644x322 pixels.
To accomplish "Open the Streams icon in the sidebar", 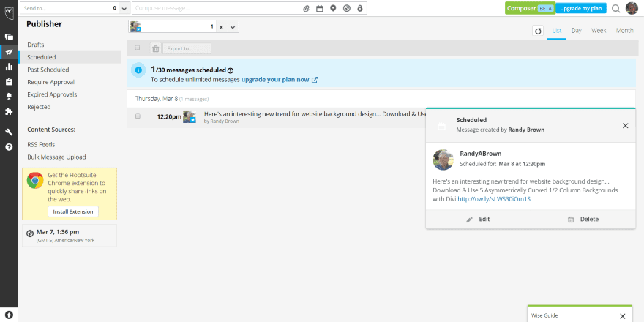I will click(x=9, y=37).
